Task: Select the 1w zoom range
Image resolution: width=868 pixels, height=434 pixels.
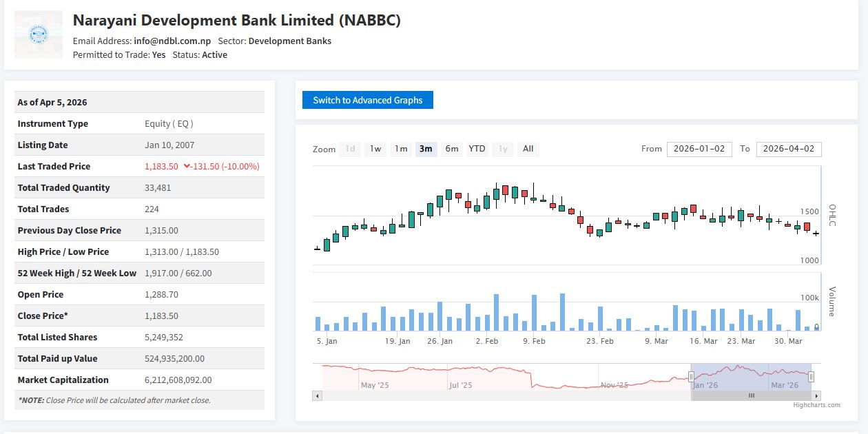Action: [375, 149]
